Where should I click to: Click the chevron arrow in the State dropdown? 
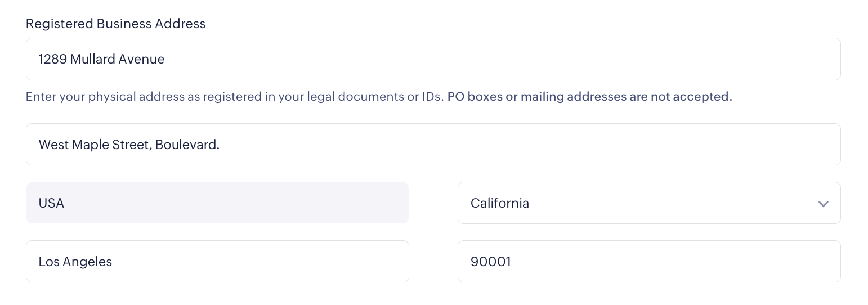823,204
